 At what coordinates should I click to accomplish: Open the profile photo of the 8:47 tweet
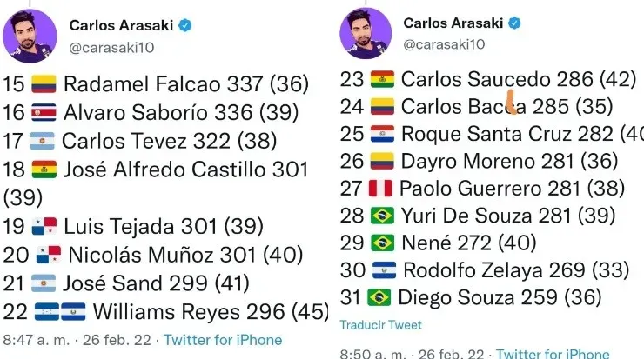[30, 36]
